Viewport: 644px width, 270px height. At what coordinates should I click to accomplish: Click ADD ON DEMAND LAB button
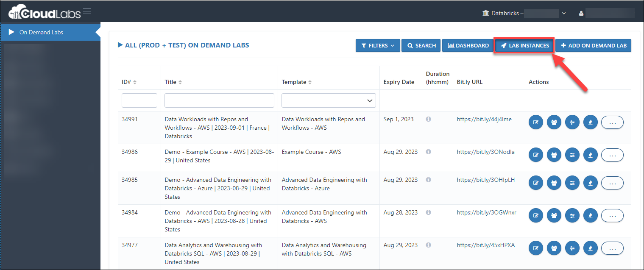tap(593, 45)
